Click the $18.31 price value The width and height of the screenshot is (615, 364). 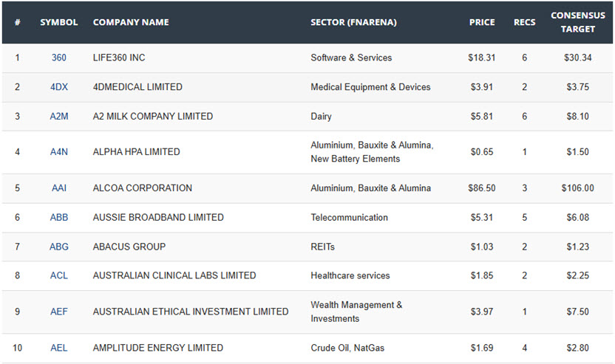click(x=482, y=58)
